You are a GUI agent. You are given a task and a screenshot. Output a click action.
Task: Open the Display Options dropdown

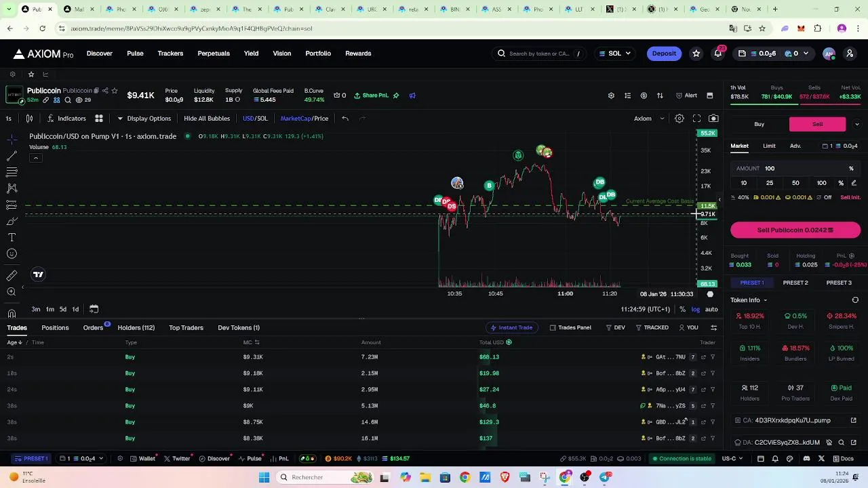click(144, 119)
